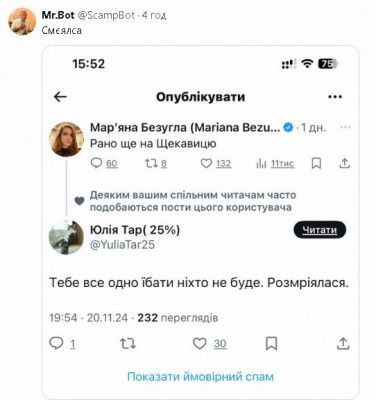
Task: Repost the tweet with 8 reposts
Action: coord(156,163)
